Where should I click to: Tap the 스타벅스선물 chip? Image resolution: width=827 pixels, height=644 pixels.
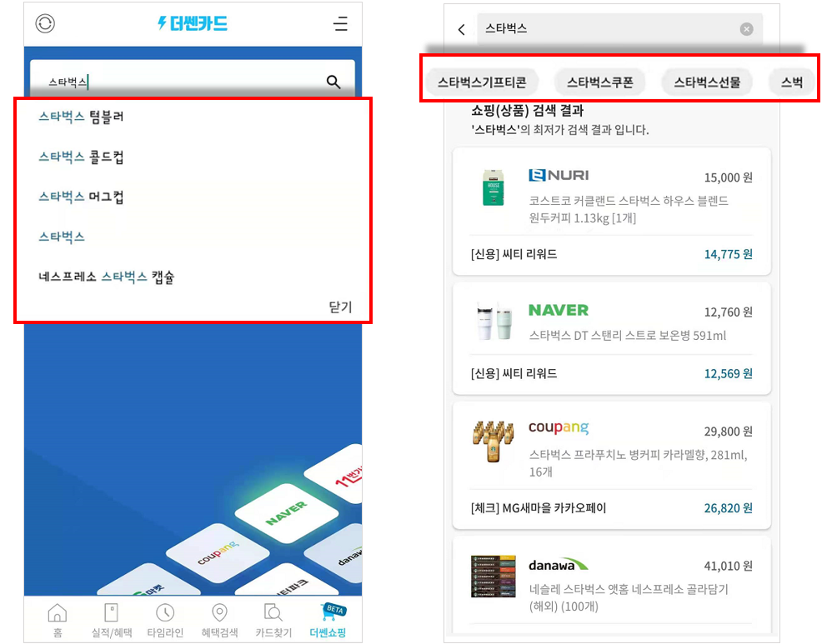pos(707,82)
